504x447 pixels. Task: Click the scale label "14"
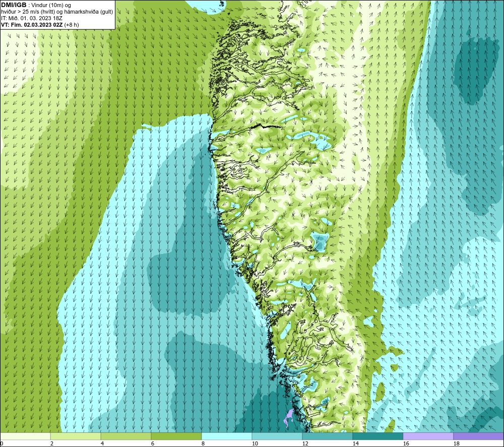tap(355, 444)
